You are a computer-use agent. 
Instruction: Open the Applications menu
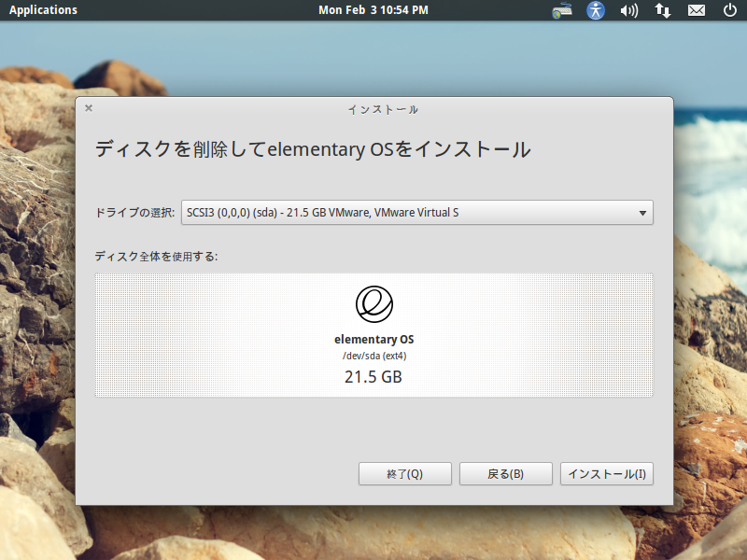(43, 10)
